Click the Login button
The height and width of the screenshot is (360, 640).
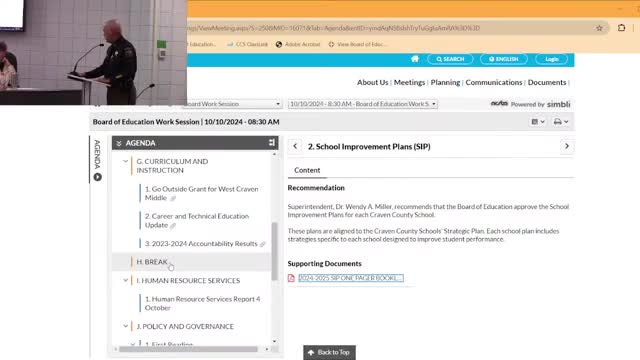tap(551, 59)
